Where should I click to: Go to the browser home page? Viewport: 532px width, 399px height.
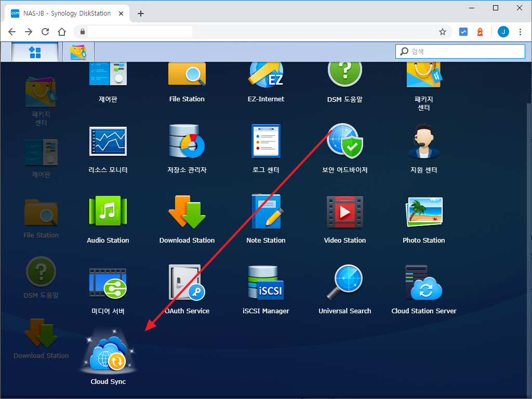[62, 32]
